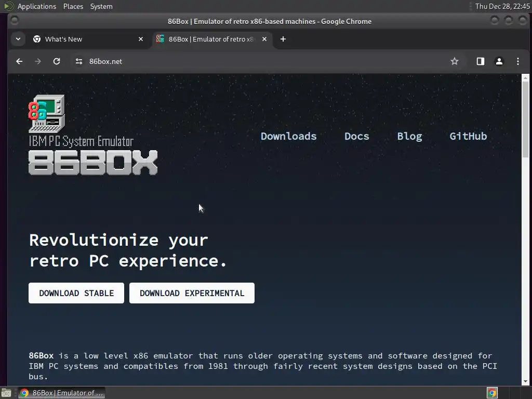Open the Docs link
532x399 pixels.
pyautogui.click(x=356, y=137)
